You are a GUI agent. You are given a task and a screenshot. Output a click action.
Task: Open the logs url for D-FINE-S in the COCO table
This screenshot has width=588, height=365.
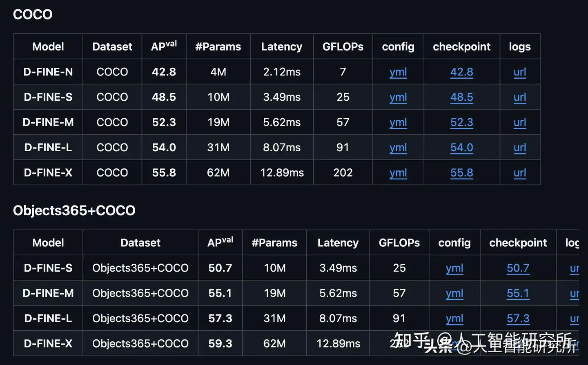tap(520, 97)
